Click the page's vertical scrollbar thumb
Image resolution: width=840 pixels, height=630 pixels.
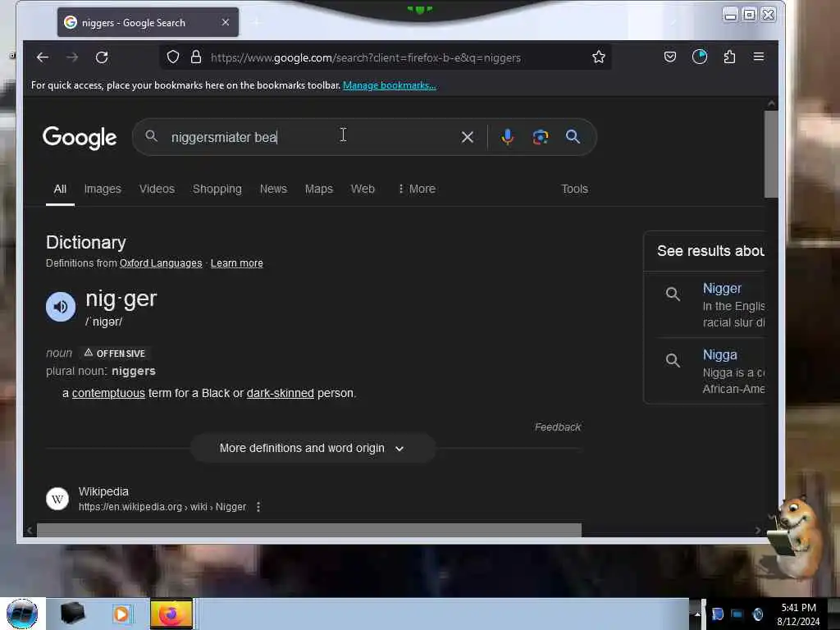(770, 154)
